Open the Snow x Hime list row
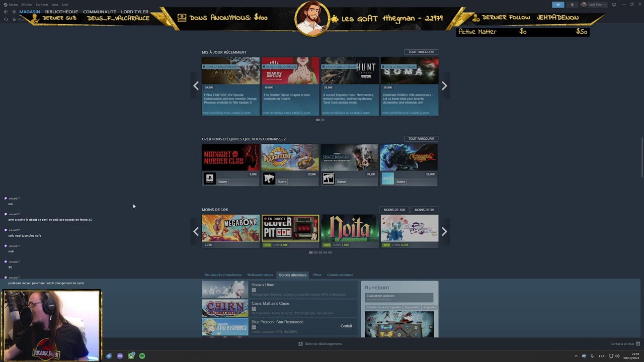This screenshot has width=644, height=362. coord(280,290)
